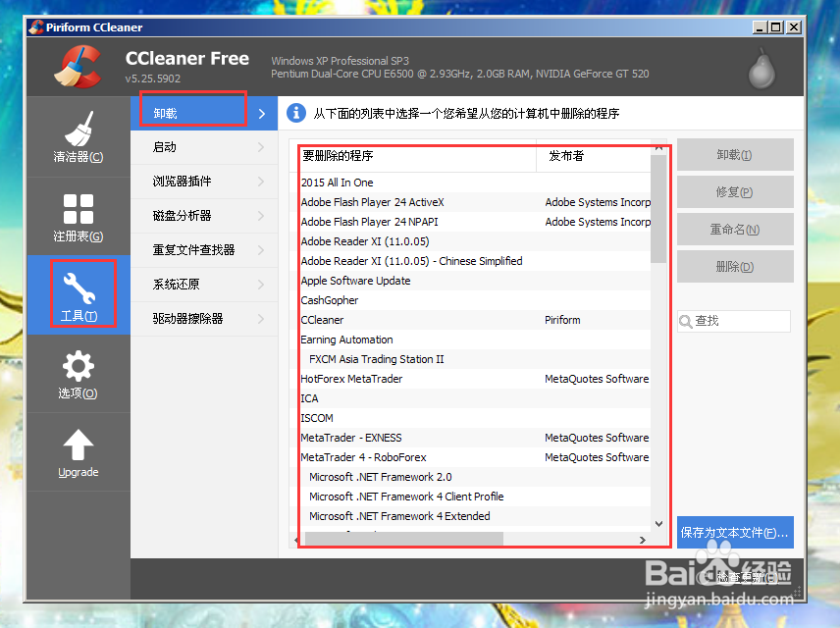Viewport: 840px width, 628px height.
Task: Click Save to text file 保存为文本文件 button
Action: point(735,532)
